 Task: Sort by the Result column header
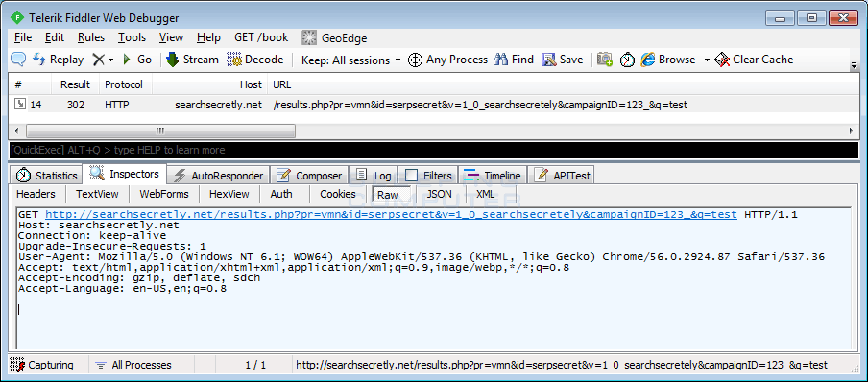point(75,84)
